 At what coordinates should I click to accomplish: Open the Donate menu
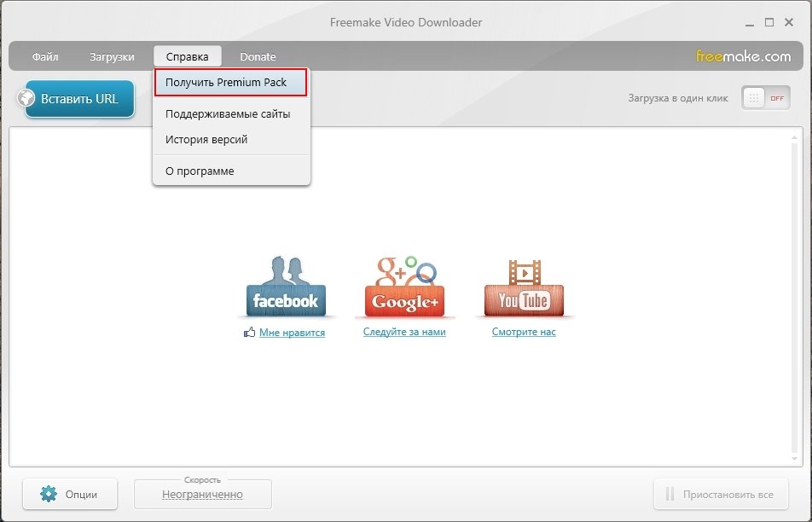click(258, 56)
